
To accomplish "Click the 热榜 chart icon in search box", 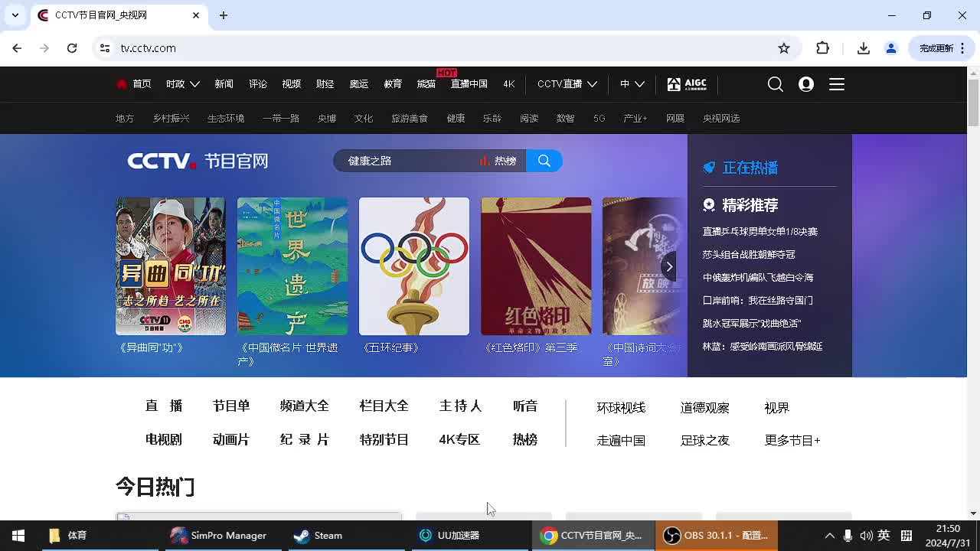I will pos(484,161).
